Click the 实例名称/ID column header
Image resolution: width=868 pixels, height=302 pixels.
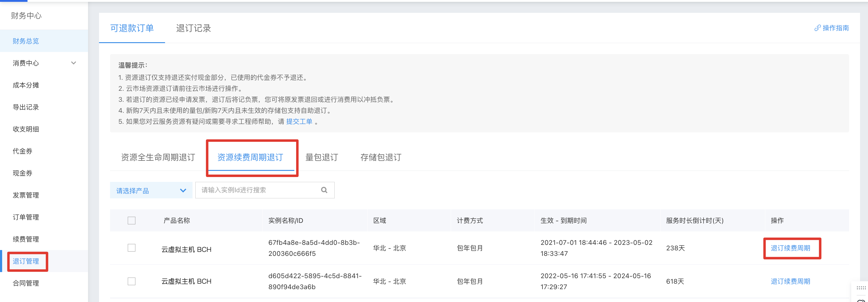pyautogui.click(x=286, y=220)
